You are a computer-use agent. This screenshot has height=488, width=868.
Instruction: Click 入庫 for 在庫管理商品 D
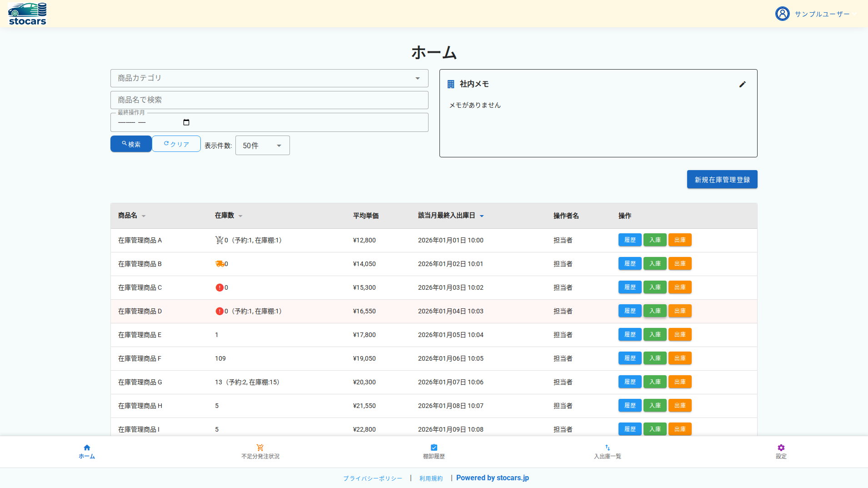655,311
